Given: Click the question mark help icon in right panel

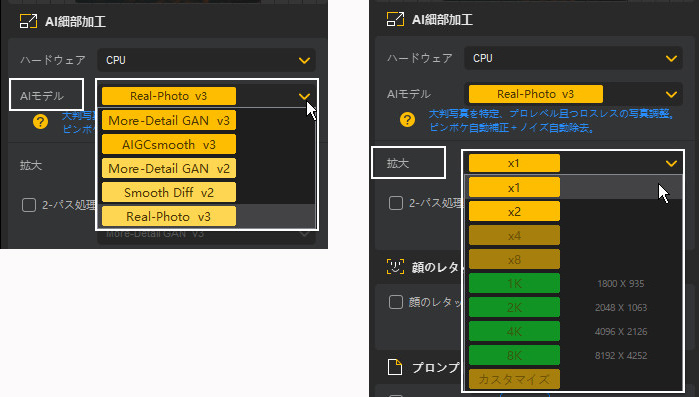Looking at the screenshot, I should click(407, 120).
